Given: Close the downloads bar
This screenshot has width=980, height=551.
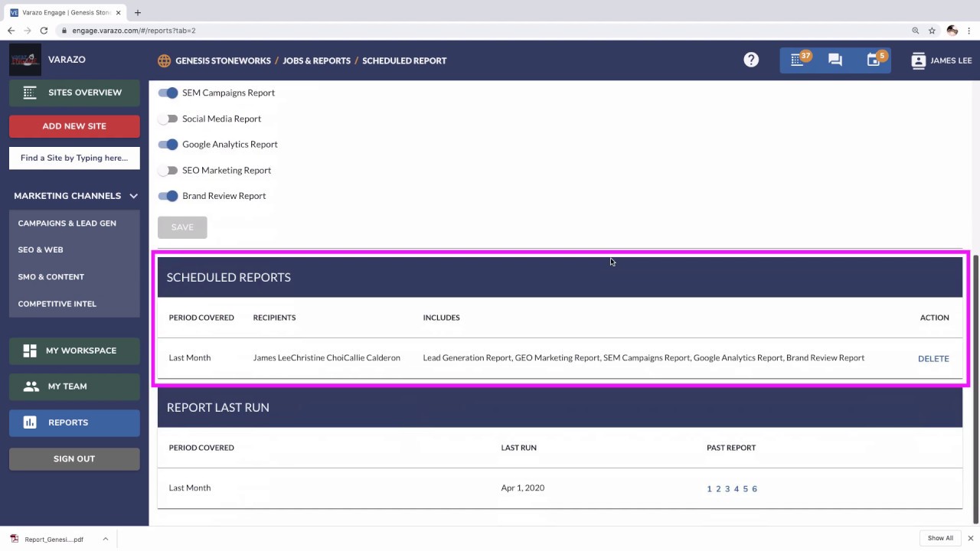Looking at the screenshot, I should pos(971,538).
